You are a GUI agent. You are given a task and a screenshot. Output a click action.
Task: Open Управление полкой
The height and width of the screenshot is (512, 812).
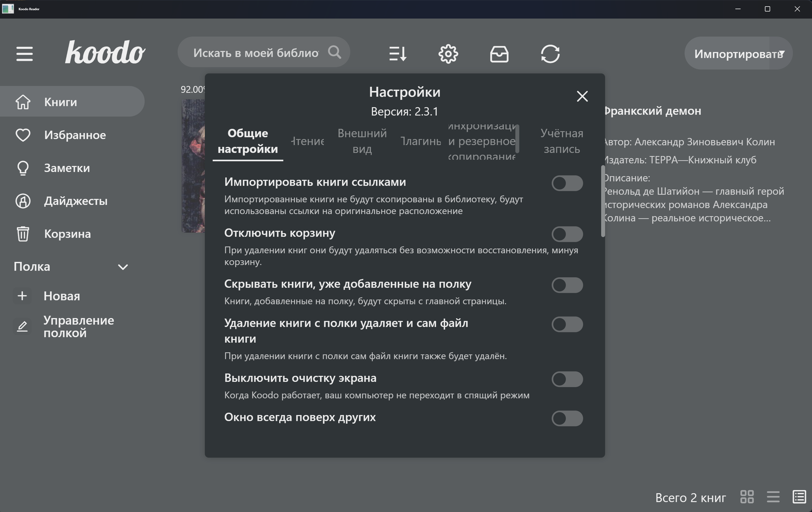[78, 326]
